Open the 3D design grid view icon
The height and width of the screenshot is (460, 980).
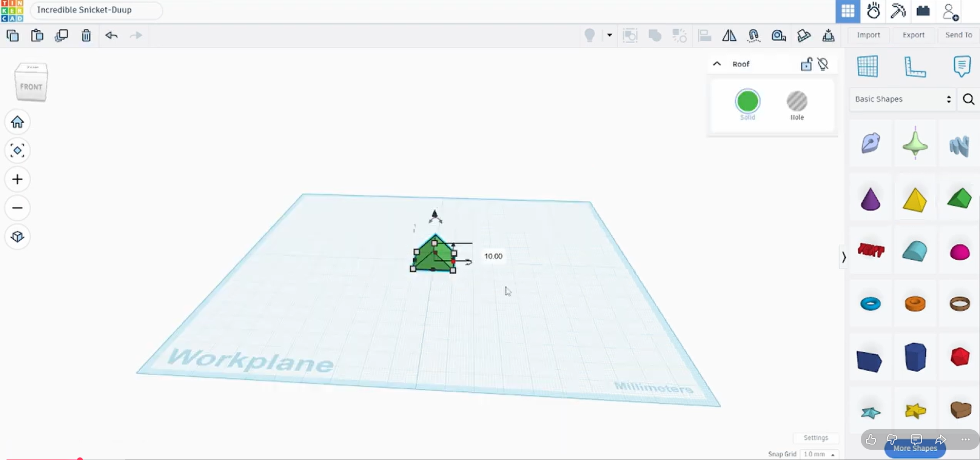848,11
